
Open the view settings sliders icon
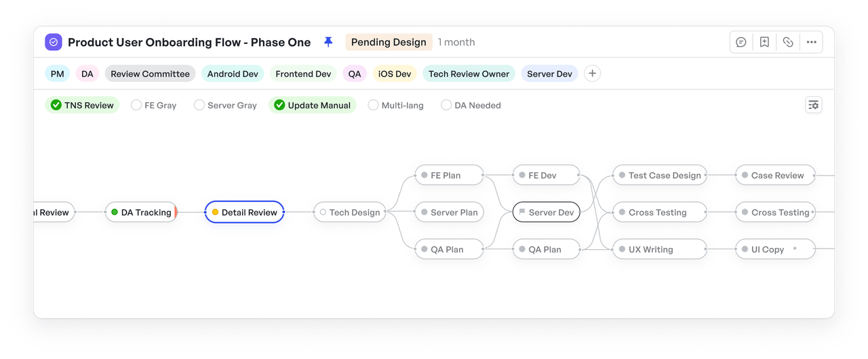[813, 105]
